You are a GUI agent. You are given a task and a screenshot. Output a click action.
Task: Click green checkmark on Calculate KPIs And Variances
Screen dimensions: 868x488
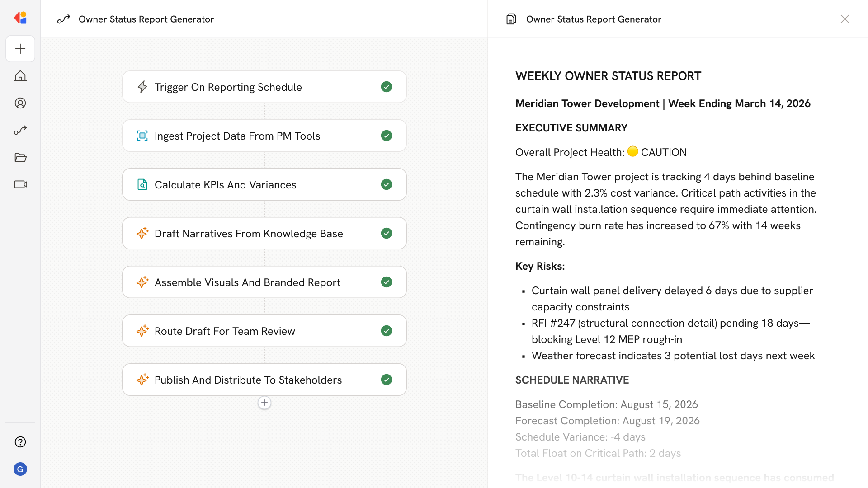pos(386,184)
